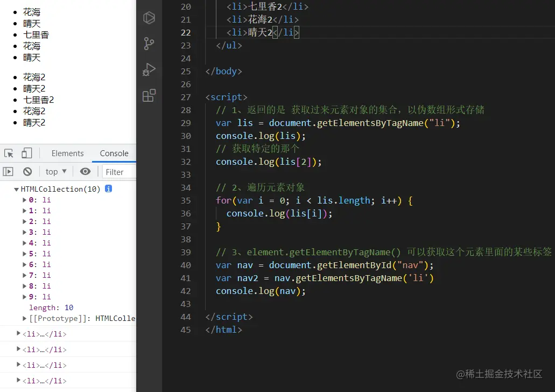Screen dimensions: 555x392
Task: Expand item 9: li
Action: click(x=24, y=297)
